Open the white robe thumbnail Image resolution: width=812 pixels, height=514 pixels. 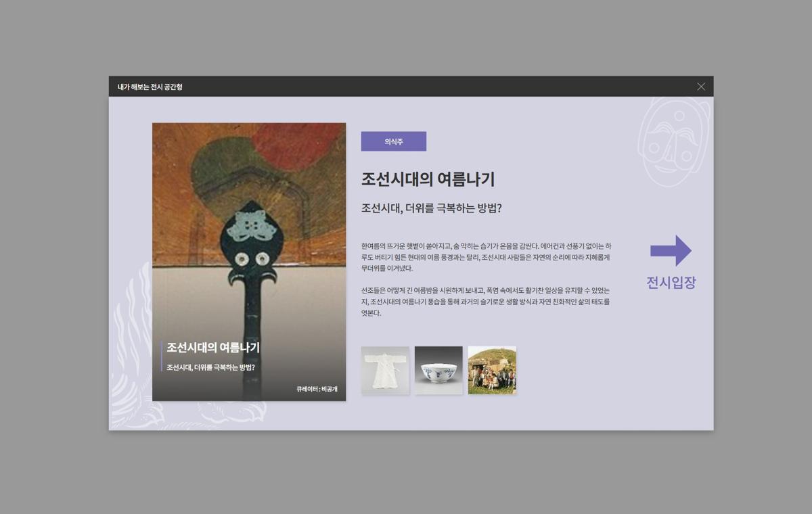point(385,370)
